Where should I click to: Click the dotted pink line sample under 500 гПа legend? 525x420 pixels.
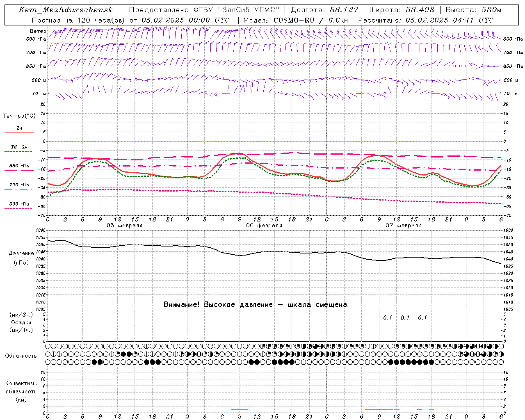point(18,208)
